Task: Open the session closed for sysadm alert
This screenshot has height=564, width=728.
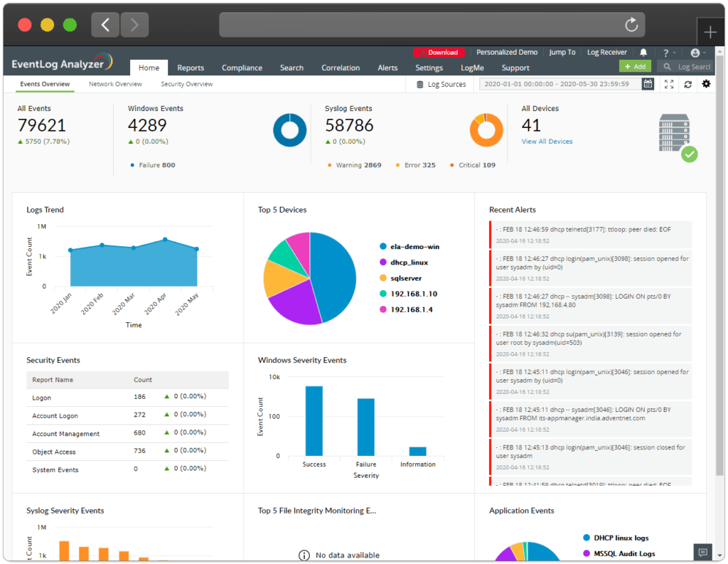Action: pyautogui.click(x=591, y=457)
